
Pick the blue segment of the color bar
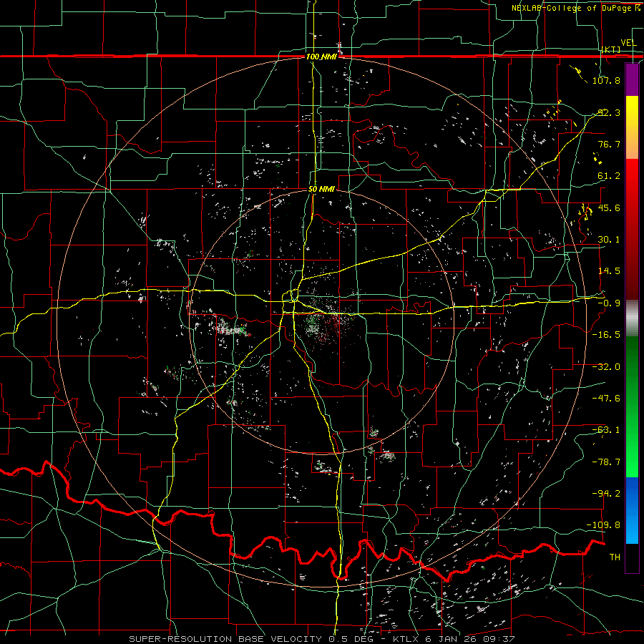(632, 510)
